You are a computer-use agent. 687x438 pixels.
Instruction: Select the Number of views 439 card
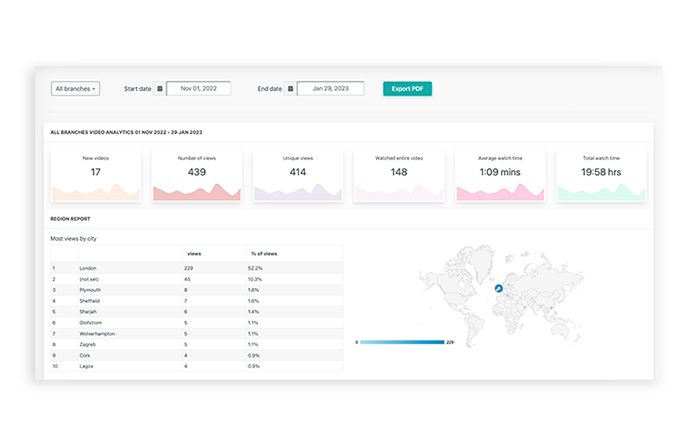tap(197, 175)
